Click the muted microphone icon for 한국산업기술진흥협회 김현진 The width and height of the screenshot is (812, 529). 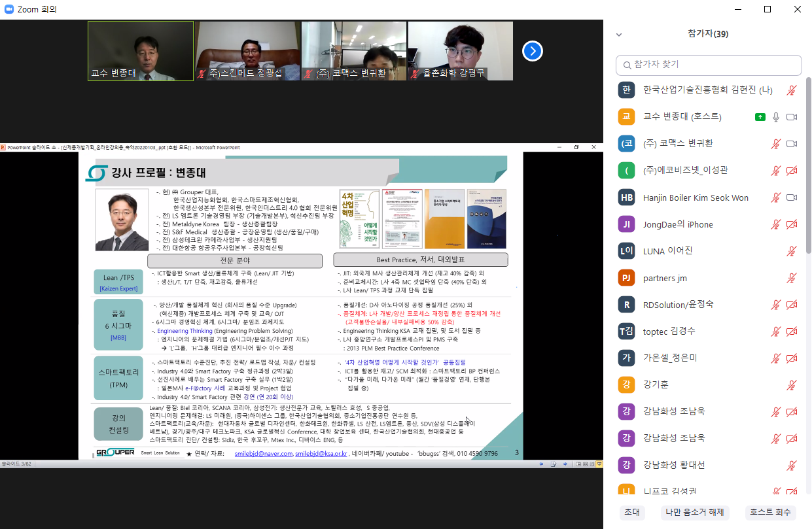click(x=792, y=90)
